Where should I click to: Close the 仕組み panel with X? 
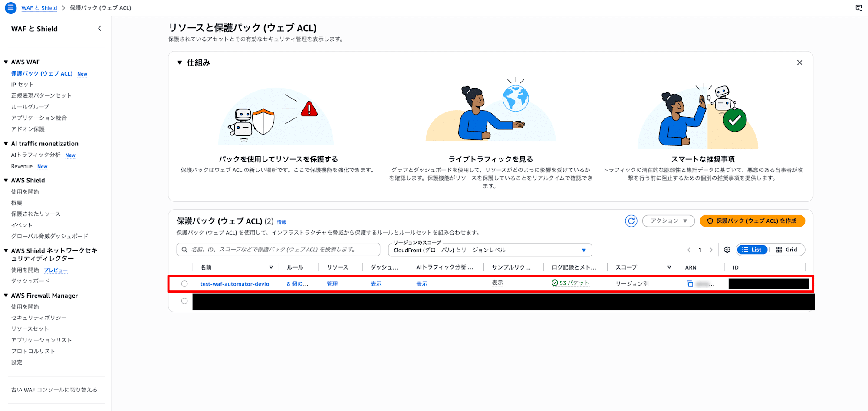[799, 62]
